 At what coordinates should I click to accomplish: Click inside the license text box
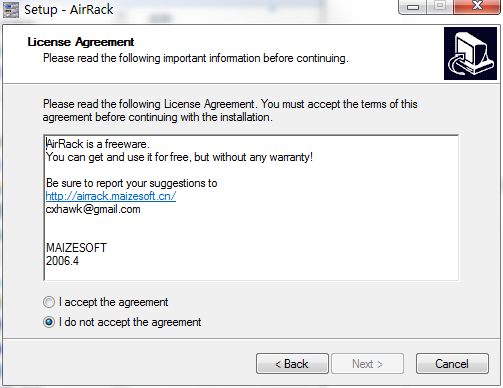[251, 208]
